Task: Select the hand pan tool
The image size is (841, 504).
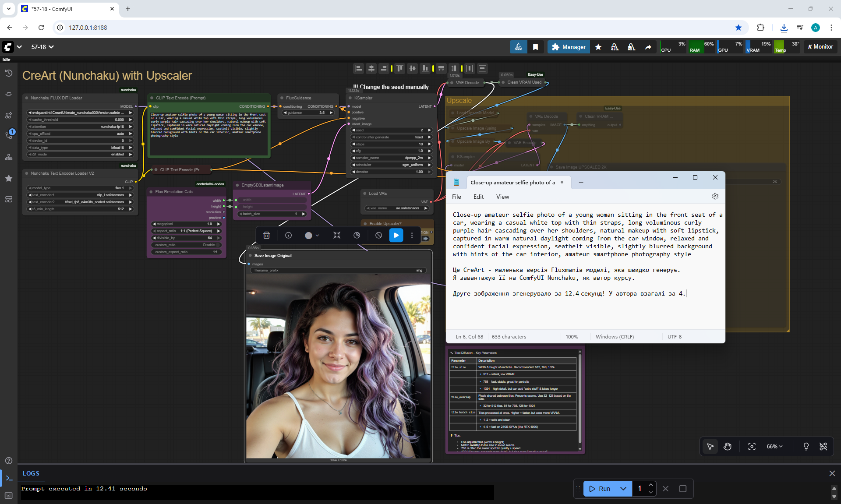Action: click(728, 447)
